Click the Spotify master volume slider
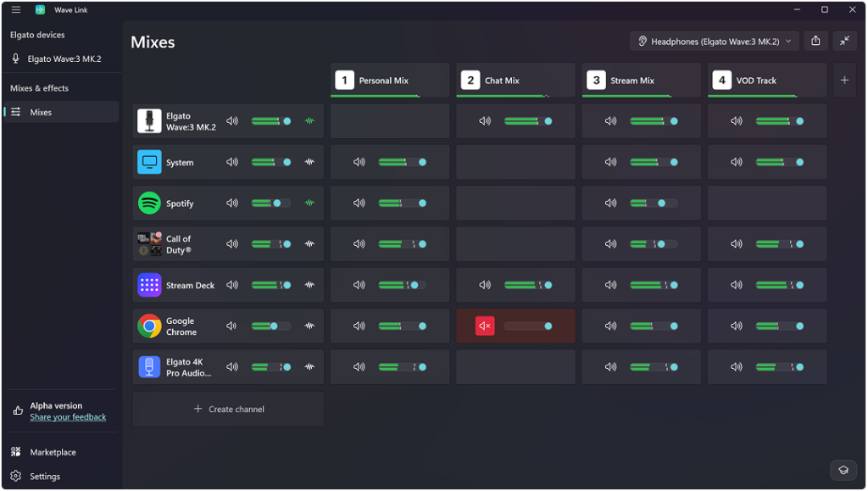Viewport: 868px width, 491px height. (x=270, y=204)
